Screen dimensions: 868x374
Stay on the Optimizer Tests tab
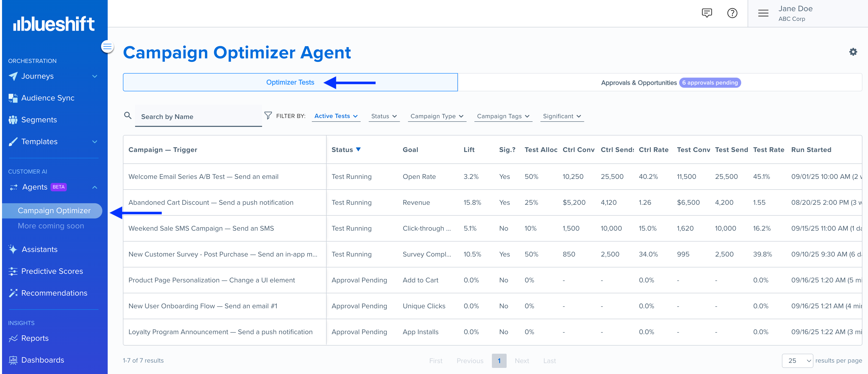point(290,82)
